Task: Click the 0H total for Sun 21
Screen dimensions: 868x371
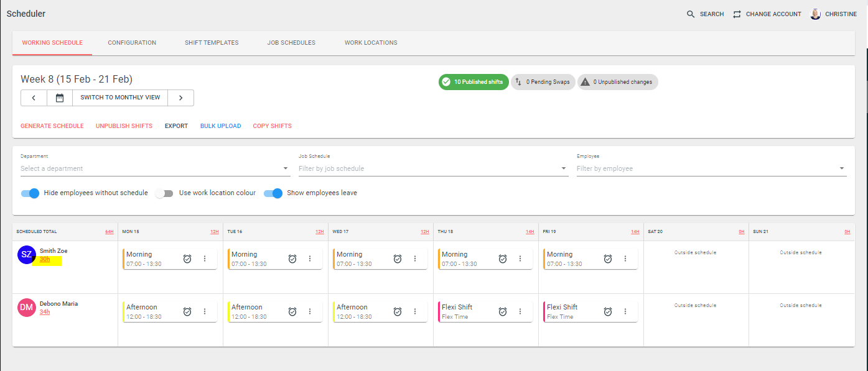Action: (847, 232)
